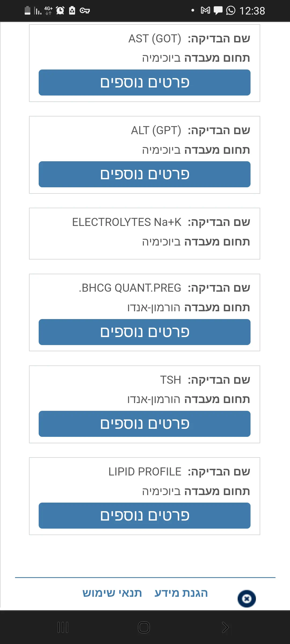Tap the VPN key status icon

tap(85, 11)
